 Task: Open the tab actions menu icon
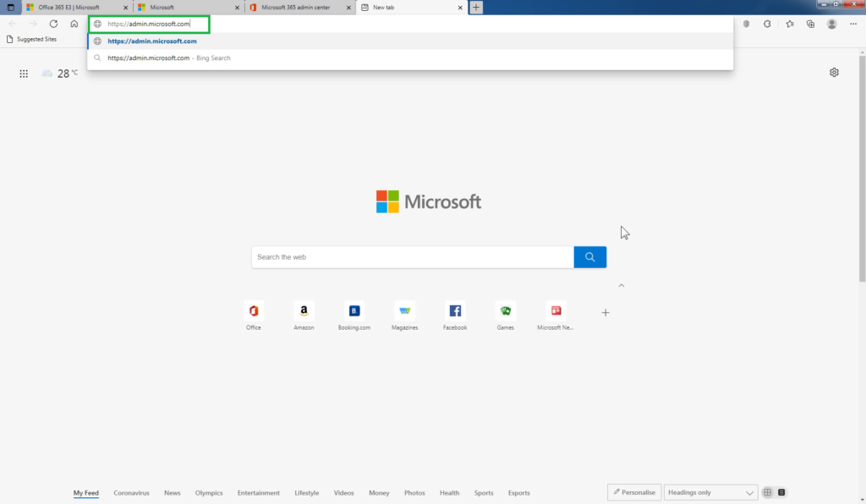10,7
